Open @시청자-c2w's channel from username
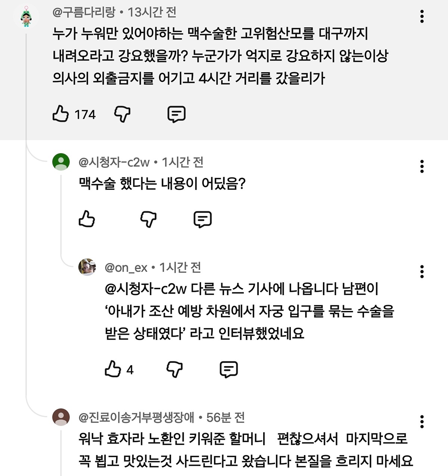 114,162
